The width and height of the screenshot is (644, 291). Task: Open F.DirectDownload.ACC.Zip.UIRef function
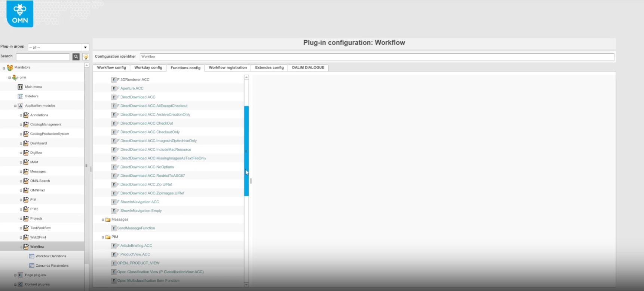[145, 184]
